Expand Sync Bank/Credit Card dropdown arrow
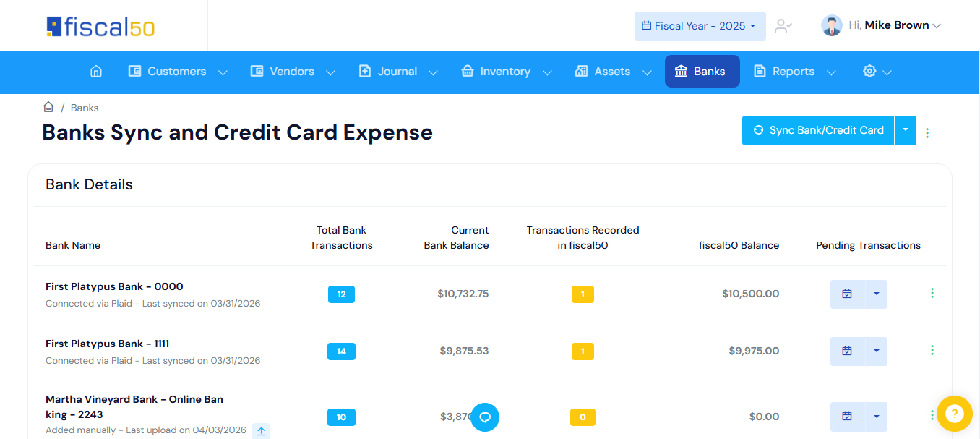This screenshot has width=980, height=439. pos(906,130)
